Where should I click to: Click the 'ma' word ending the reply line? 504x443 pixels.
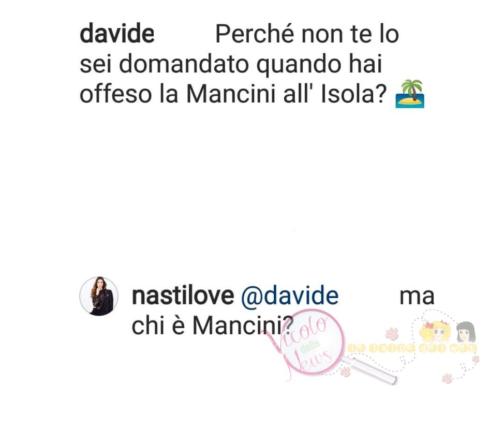[417, 297]
